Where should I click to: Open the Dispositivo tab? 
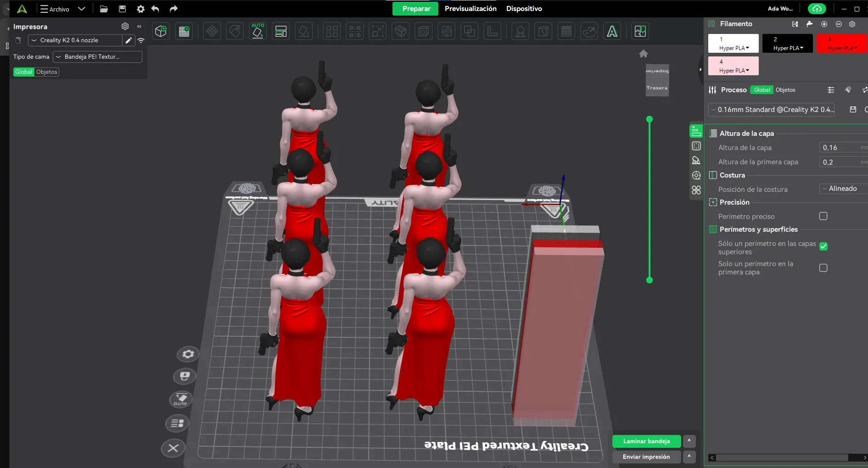[524, 9]
